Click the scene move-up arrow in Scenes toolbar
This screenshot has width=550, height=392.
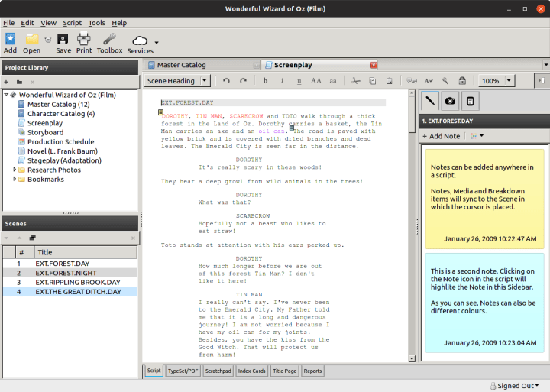point(19,238)
